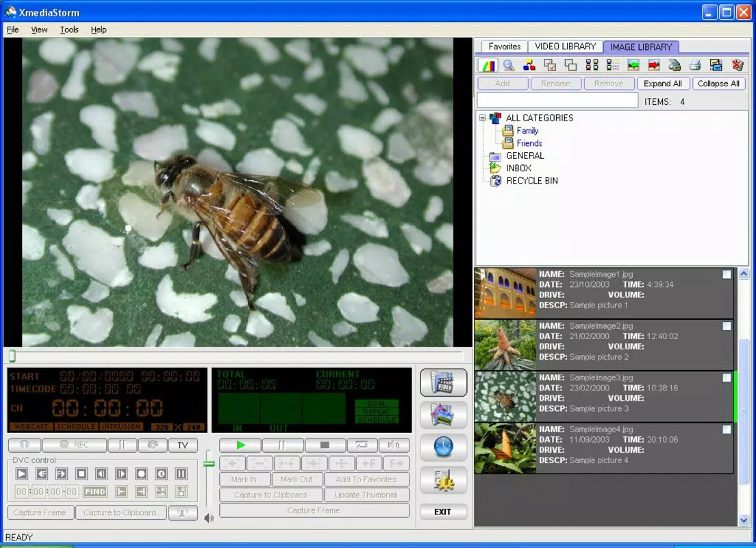Click the slideshow filmstrip icon
Image resolution: width=756 pixels, height=548 pixels.
pyautogui.click(x=716, y=65)
